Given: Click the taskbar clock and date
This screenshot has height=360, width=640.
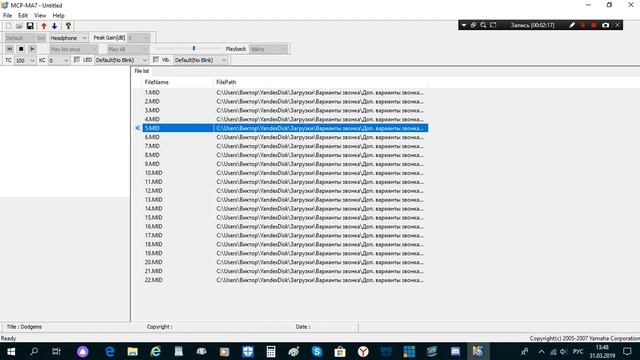Looking at the screenshot, I should pos(602,351).
